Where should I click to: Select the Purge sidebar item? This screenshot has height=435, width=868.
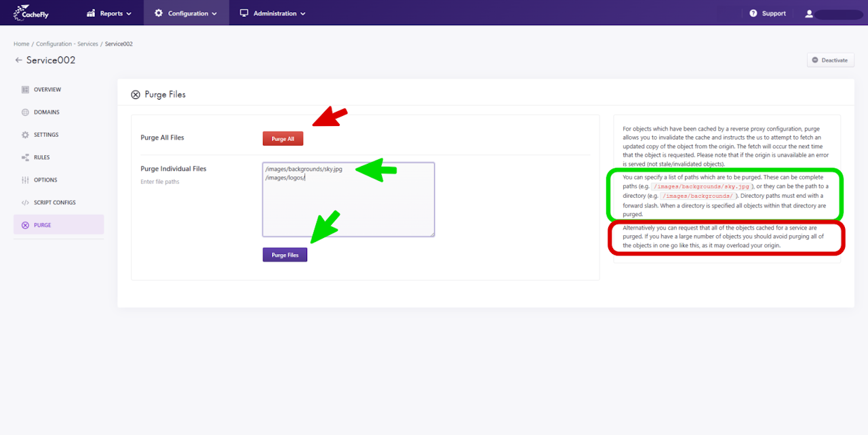click(x=58, y=225)
